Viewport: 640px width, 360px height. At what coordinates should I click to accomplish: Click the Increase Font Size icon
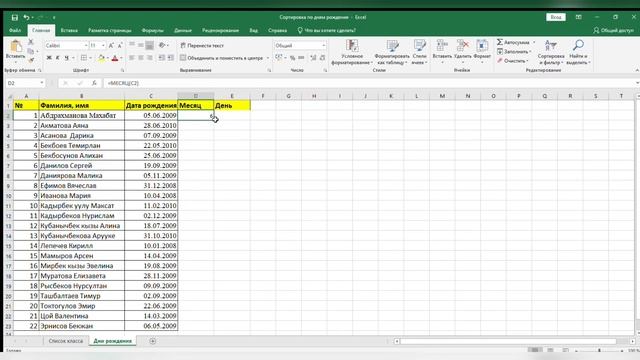[111, 46]
